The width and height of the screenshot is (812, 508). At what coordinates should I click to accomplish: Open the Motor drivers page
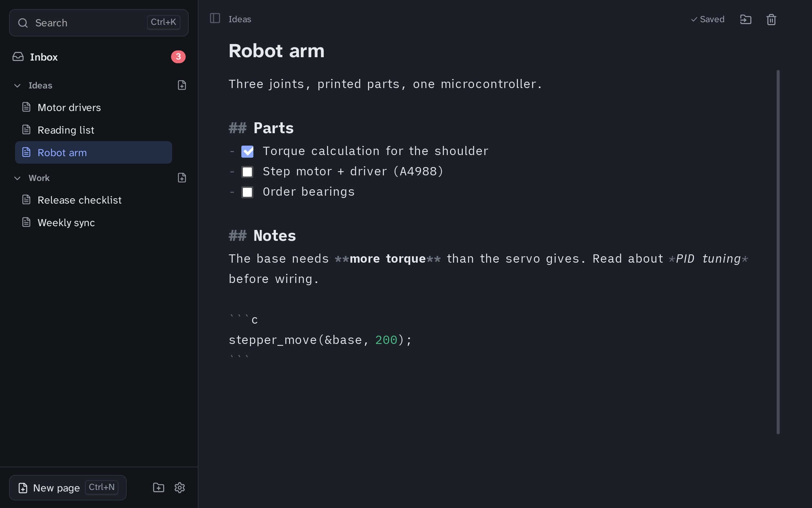[94, 108]
